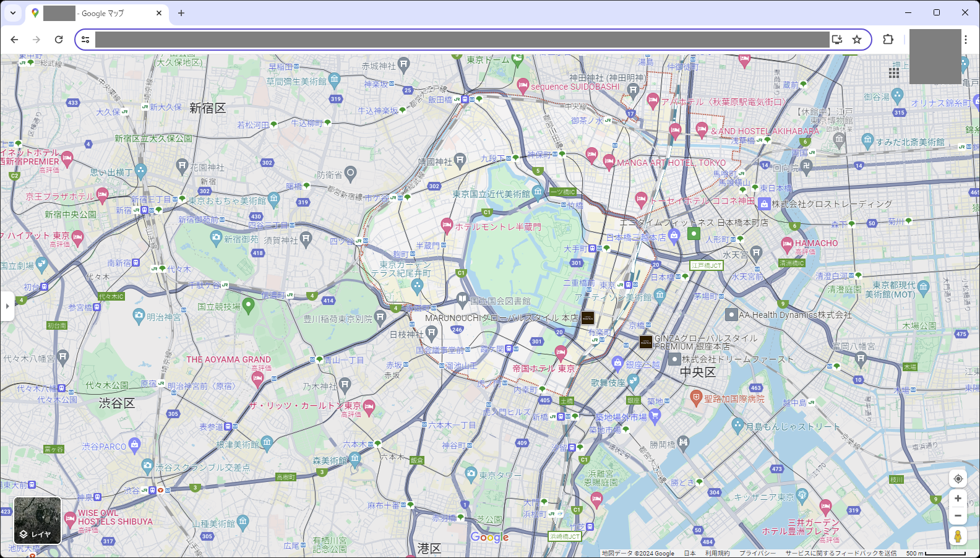
Task: Select the 靖國神社 shrine marker
Action: pyautogui.click(x=460, y=160)
